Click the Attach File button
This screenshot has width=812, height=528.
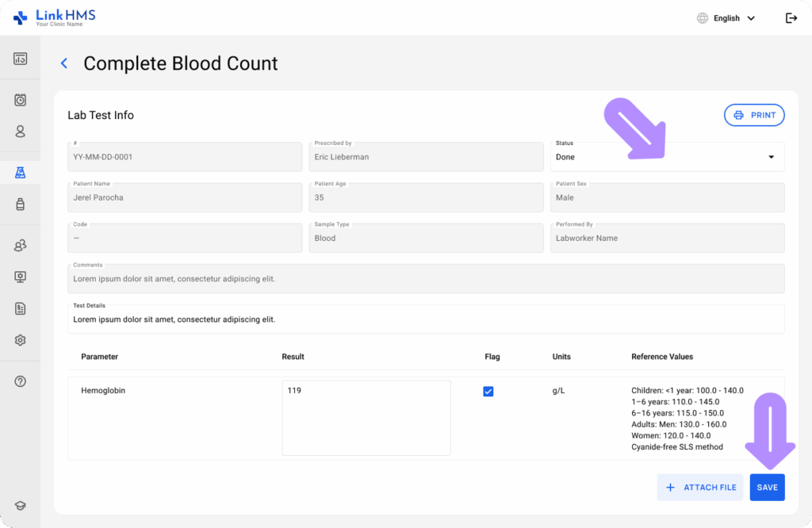coord(700,488)
